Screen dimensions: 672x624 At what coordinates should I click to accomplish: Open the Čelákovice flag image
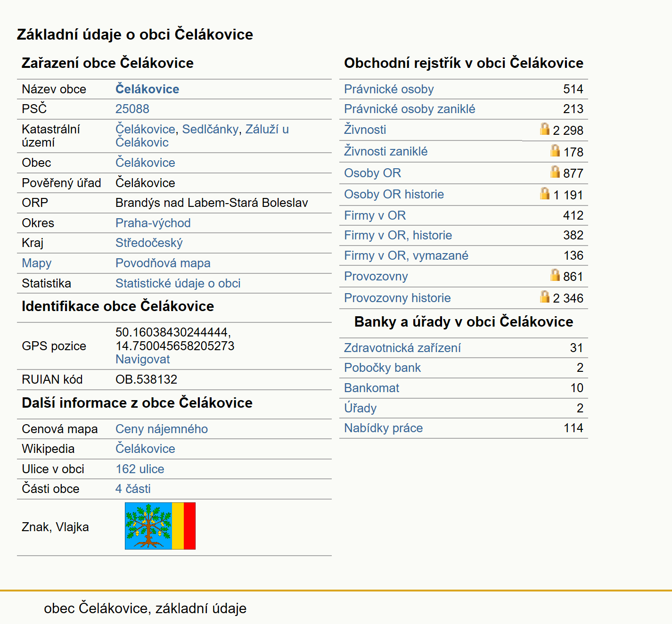160,526
